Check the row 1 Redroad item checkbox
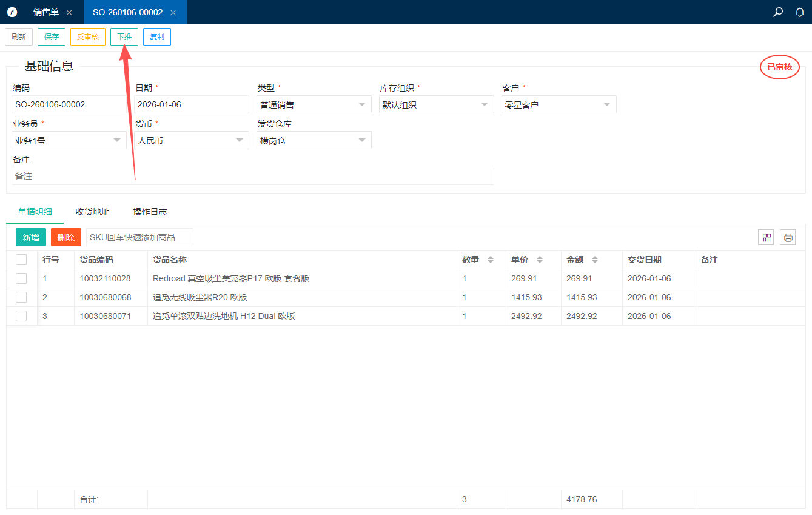 (x=21, y=278)
